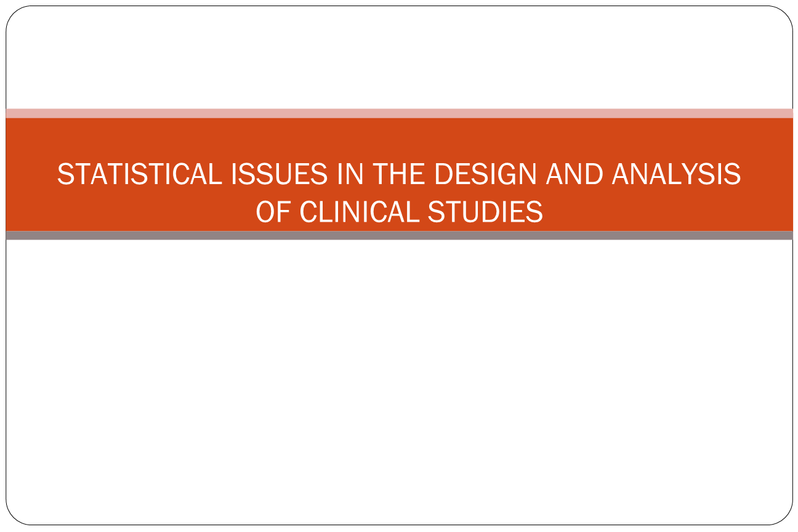
Task: Click the word STATISTICAL in the title
Action: 139,175
